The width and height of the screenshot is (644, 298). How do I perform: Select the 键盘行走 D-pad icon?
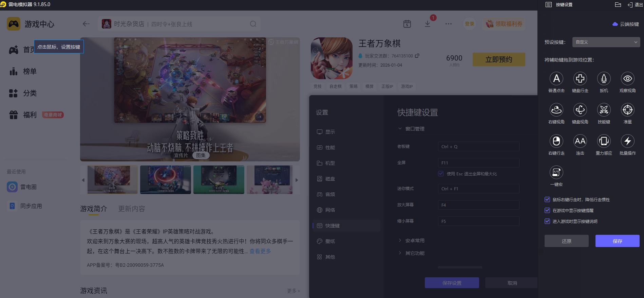580,78
